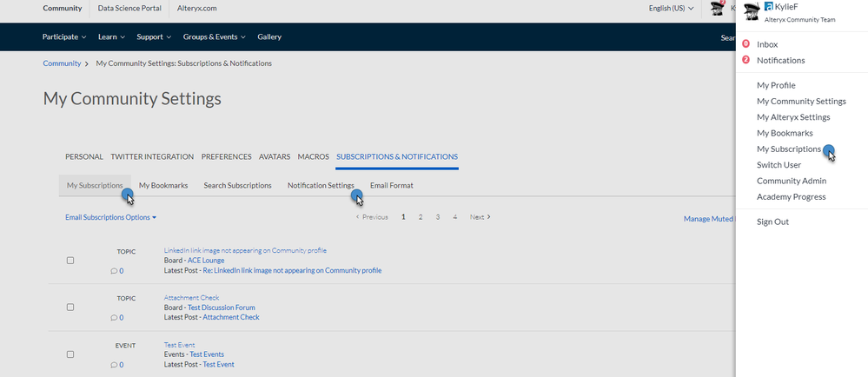Open the English (US) language dropdown

[x=671, y=9]
